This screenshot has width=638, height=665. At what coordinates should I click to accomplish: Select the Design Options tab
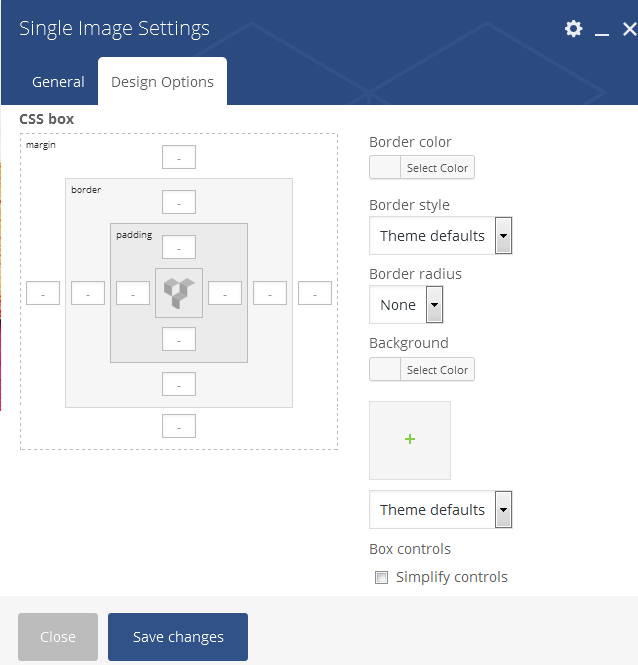pyautogui.click(x=162, y=82)
